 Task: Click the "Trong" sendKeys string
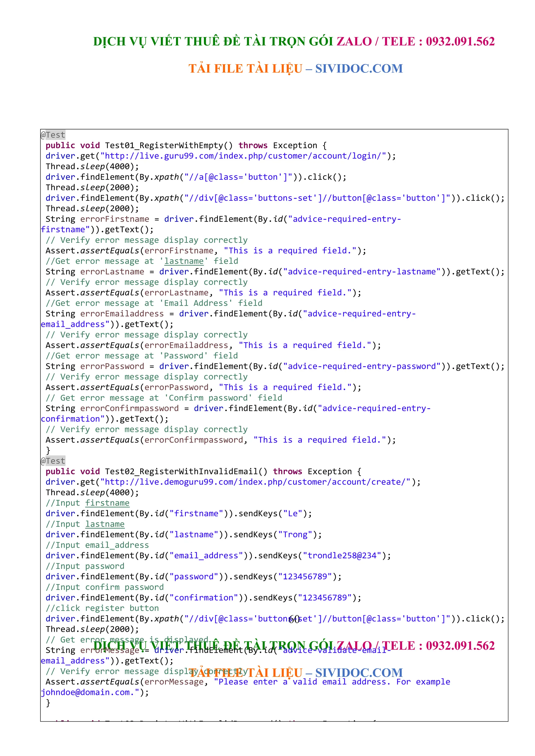coord(295,534)
